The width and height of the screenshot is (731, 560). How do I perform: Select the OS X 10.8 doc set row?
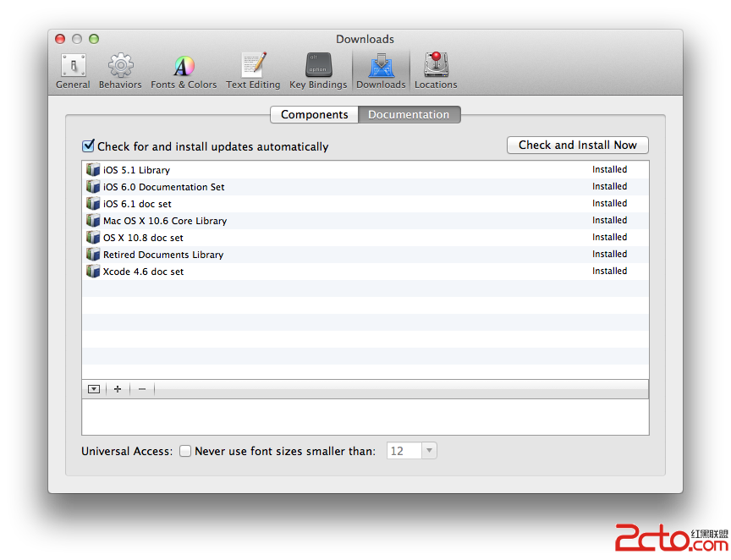[x=365, y=238]
